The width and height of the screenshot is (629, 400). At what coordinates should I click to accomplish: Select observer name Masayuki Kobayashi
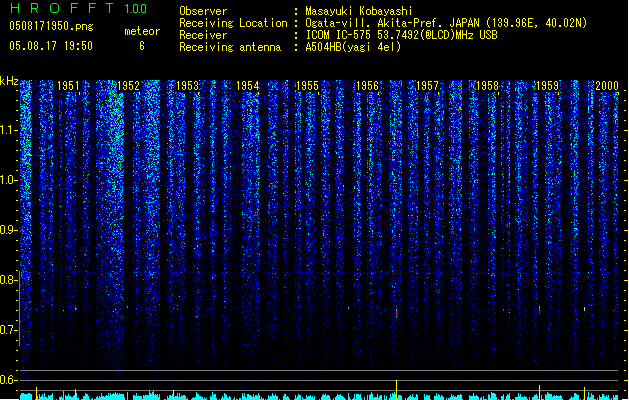(x=359, y=11)
